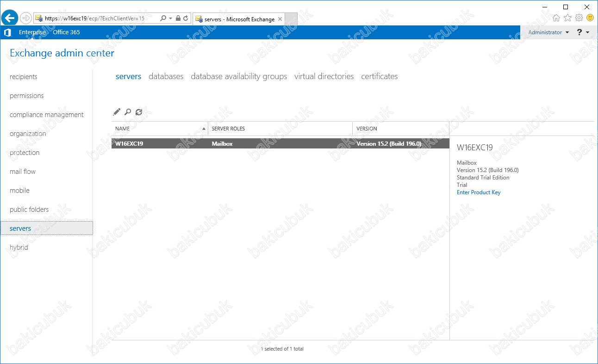
Task: Open permissions in the left navigation
Action: [x=27, y=96]
